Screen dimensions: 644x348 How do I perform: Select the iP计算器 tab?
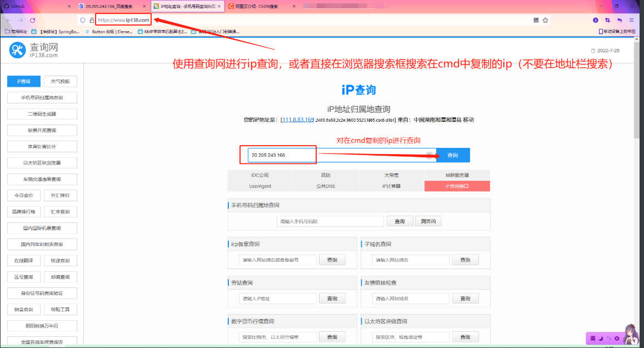[391, 186]
